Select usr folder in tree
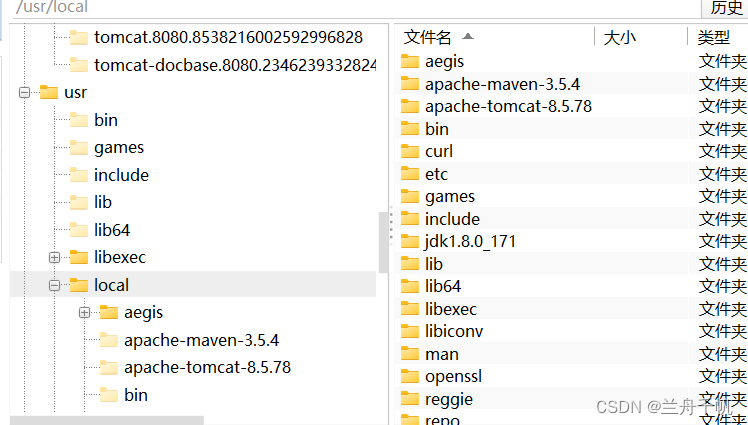 [x=75, y=93]
